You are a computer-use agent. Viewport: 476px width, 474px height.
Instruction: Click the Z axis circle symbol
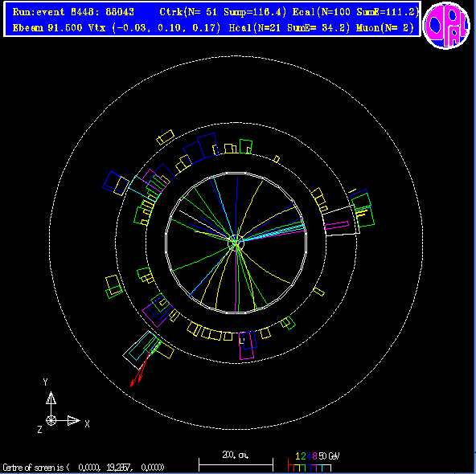51,421
